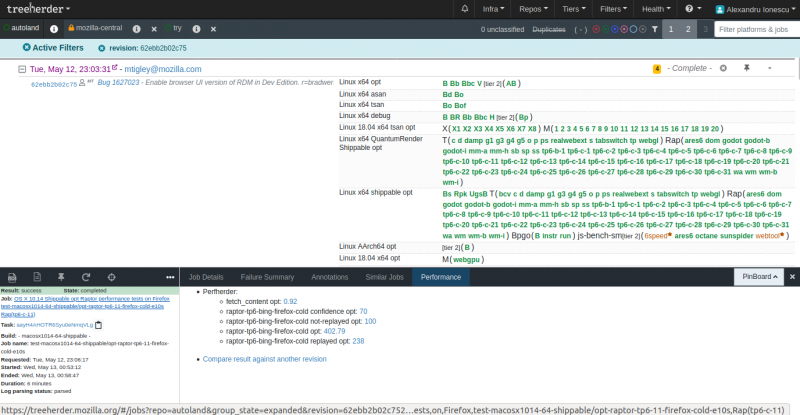The width and height of the screenshot is (800, 415).
Task: Copy the task ID to clipboard
Action: [x=98, y=325]
